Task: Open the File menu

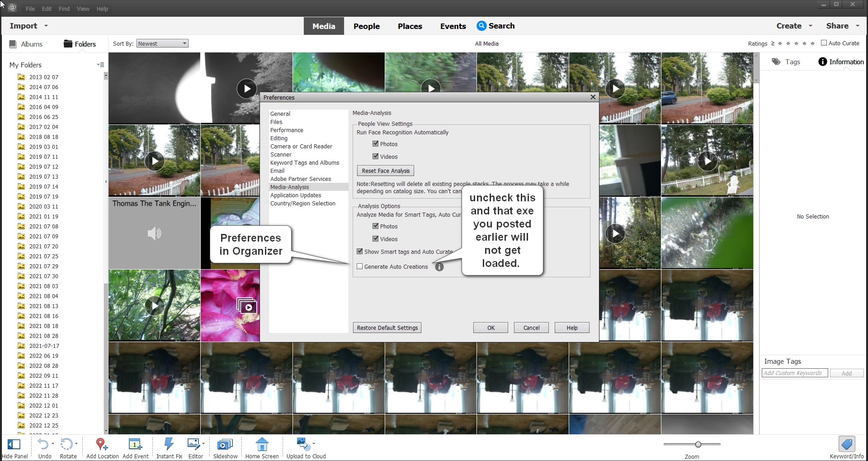Action: pyautogui.click(x=30, y=9)
